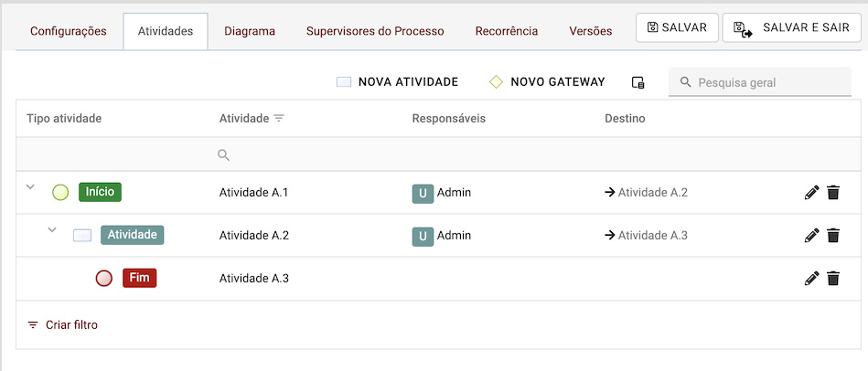
Task: Add a Nova Atividade
Action: 398,82
